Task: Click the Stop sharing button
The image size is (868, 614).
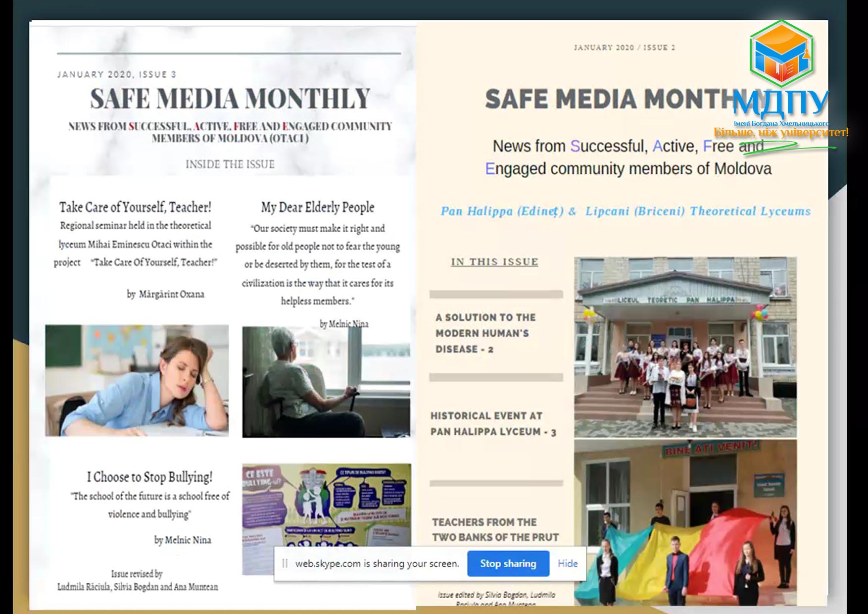Action: [x=508, y=563]
